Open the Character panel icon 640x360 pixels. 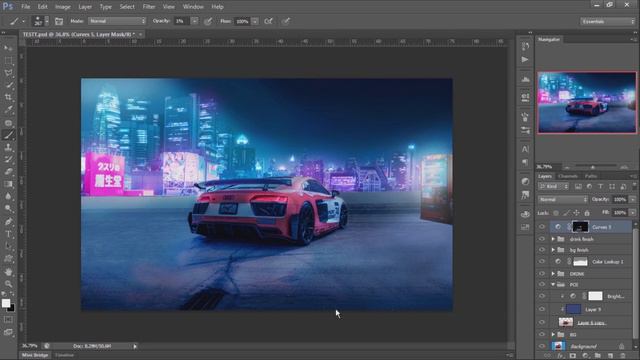tap(525, 149)
